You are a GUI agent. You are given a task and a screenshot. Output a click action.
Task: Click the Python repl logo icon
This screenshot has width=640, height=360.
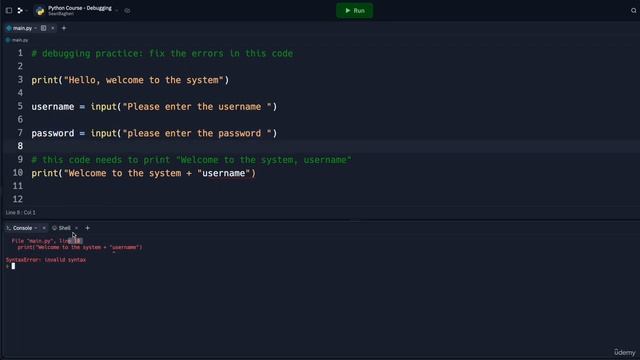pyautogui.click(x=40, y=11)
